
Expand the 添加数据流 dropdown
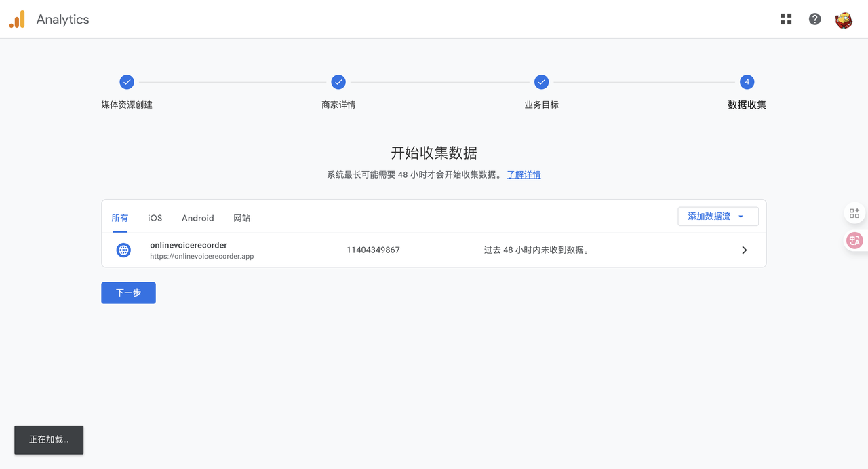coord(717,217)
